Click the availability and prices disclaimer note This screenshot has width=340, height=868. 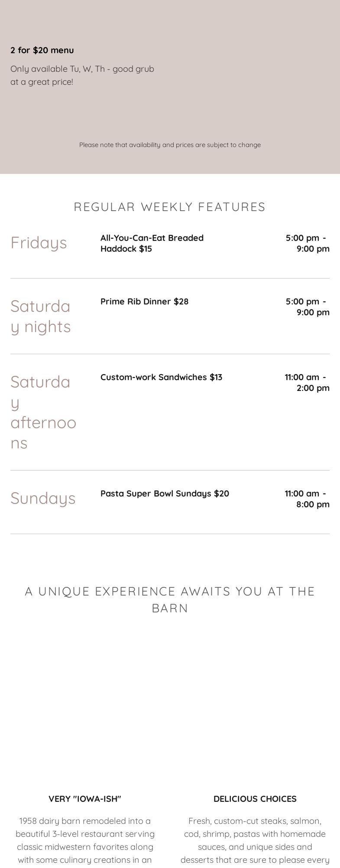(x=170, y=145)
